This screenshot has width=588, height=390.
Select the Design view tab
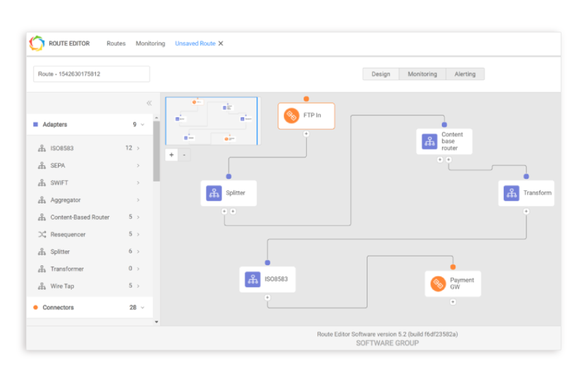tap(381, 74)
